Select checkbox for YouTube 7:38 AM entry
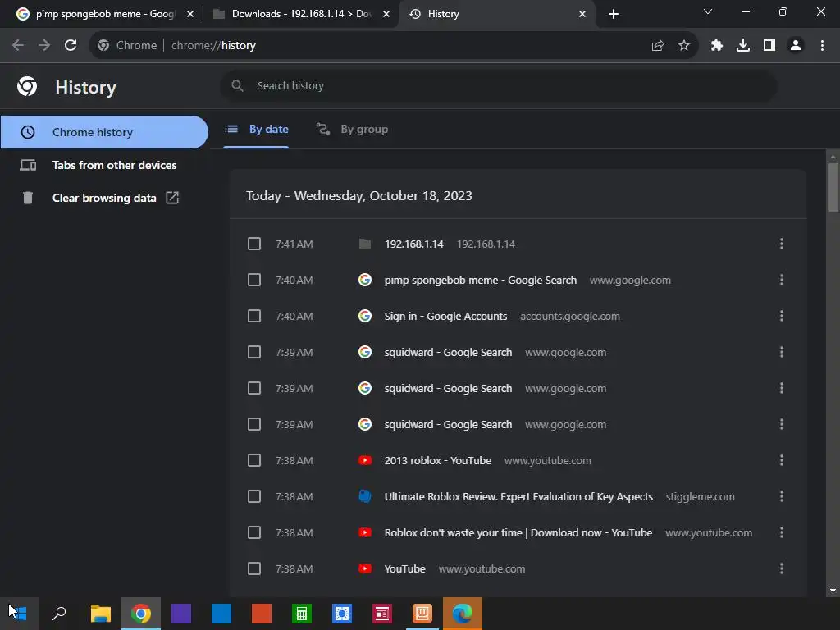 (254, 568)
